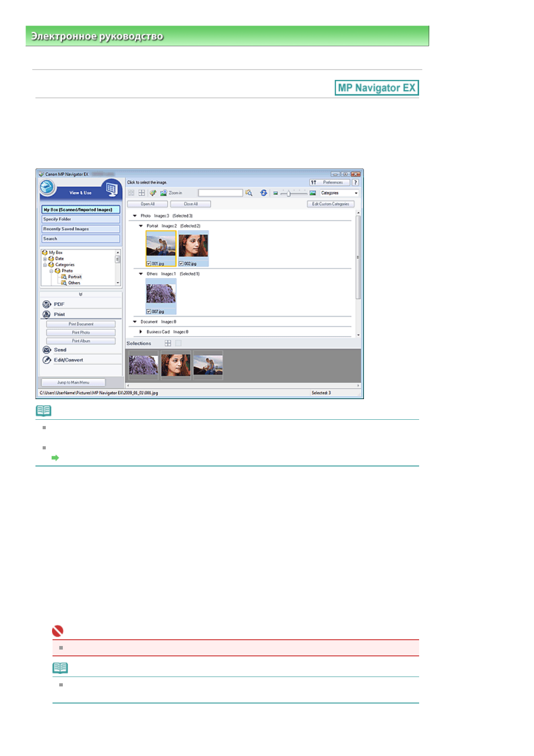Image resolution: width=534 pixels, height=756 pixels.
Task: Click the Edit Custom Categories button
Action: pyautogui.click(x=330, y=204)
